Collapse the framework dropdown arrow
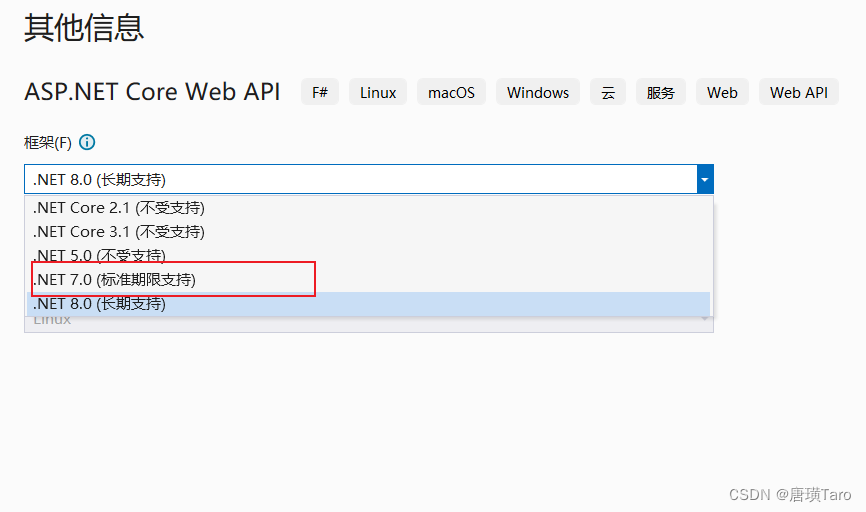Viewport: 866px width, 512px height. pos(705,180)
